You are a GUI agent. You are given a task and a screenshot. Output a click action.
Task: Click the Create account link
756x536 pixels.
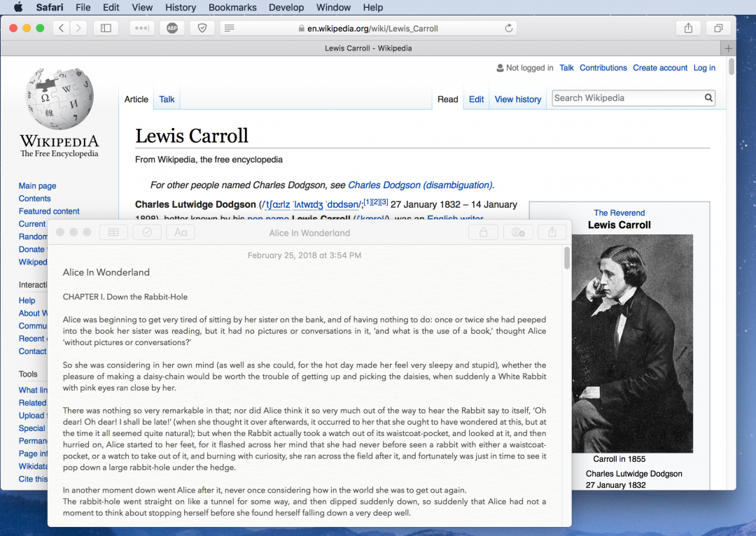click(x=660, y=68)
